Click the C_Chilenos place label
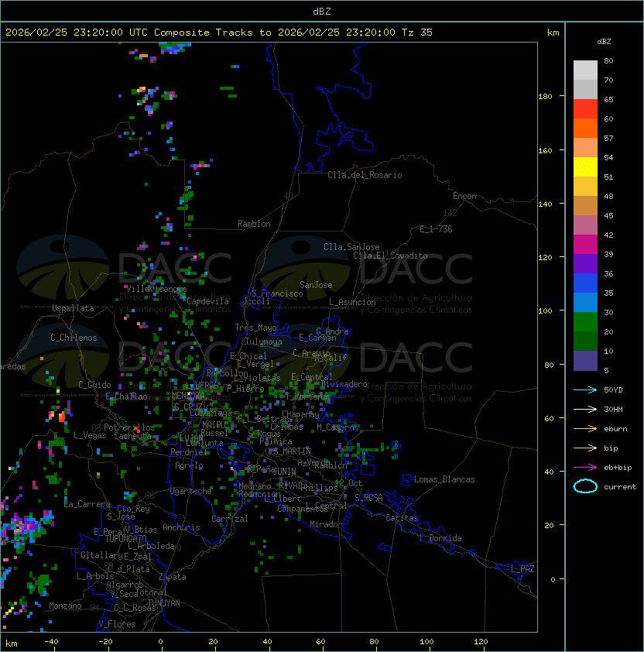 (x=74, y=338)
